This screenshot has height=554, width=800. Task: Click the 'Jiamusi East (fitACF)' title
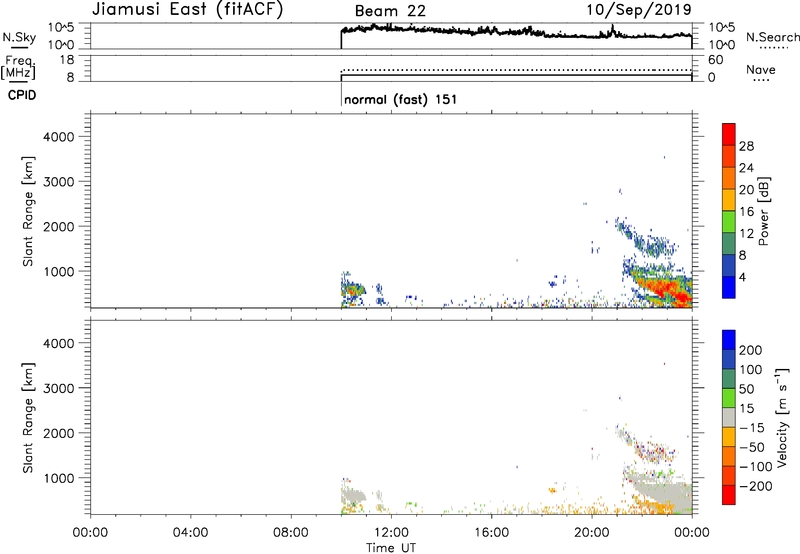[x=187, y=9]
